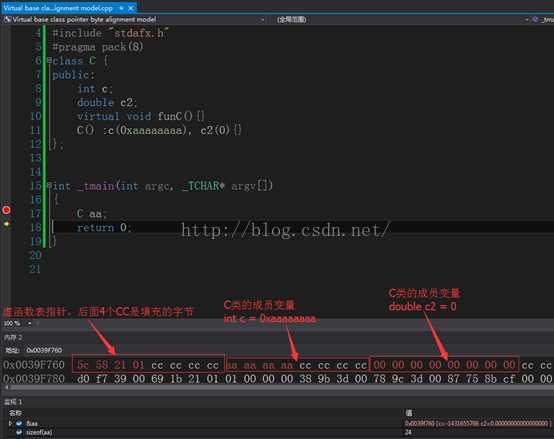Click the _tmain function icon in the navigation bar
The width and height of the screenshot is (554, 439).
(x=536, y=19)
